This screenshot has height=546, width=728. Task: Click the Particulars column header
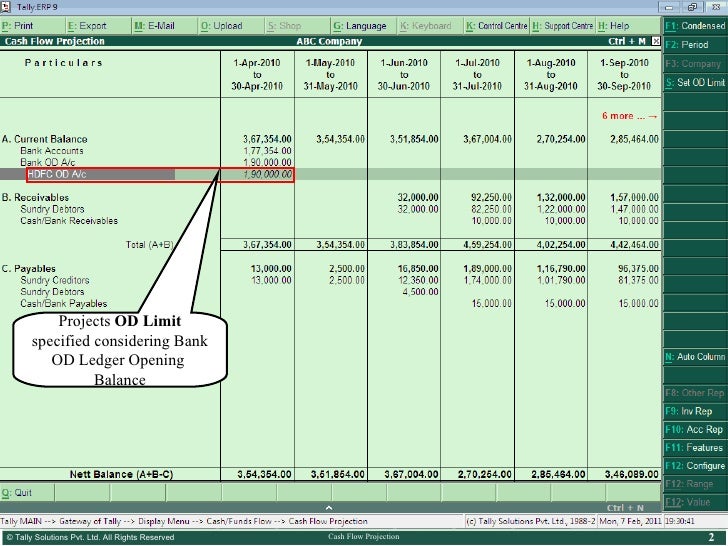tap(64, 63)
